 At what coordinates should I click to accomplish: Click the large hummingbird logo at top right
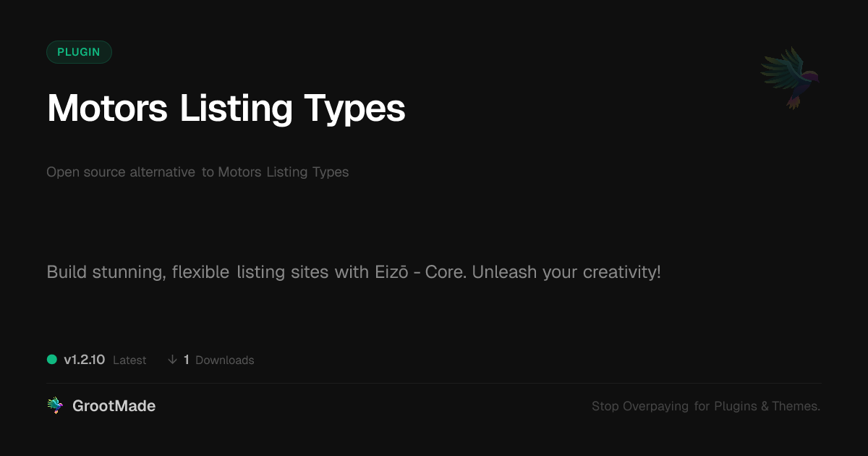point(791,77)
